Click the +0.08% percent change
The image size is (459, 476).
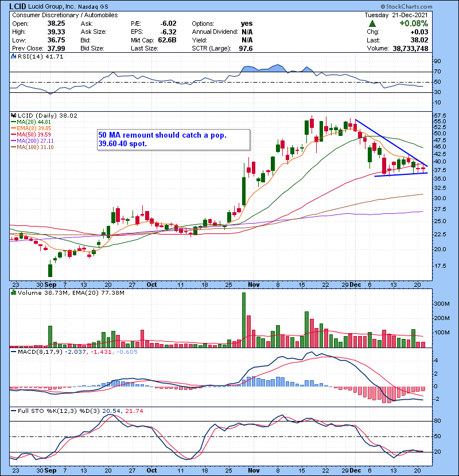(x=414, y=24)
